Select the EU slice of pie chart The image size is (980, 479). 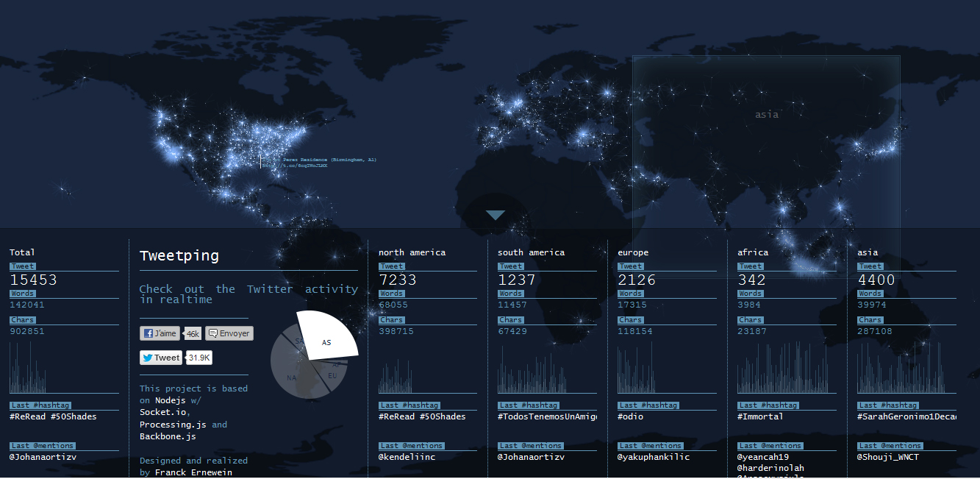[x=332, y=376]
